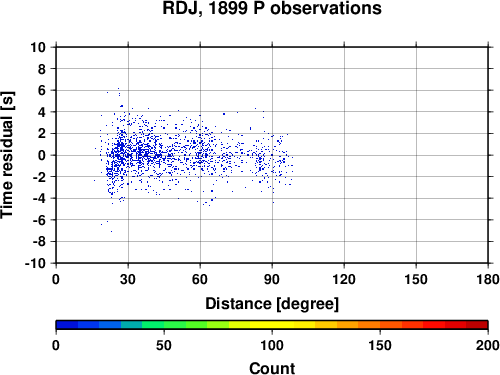Screen dimensions: 500x375
Task: Click the plot title RDJ, 1899 P observations
Action: click(x=272, y=8)
